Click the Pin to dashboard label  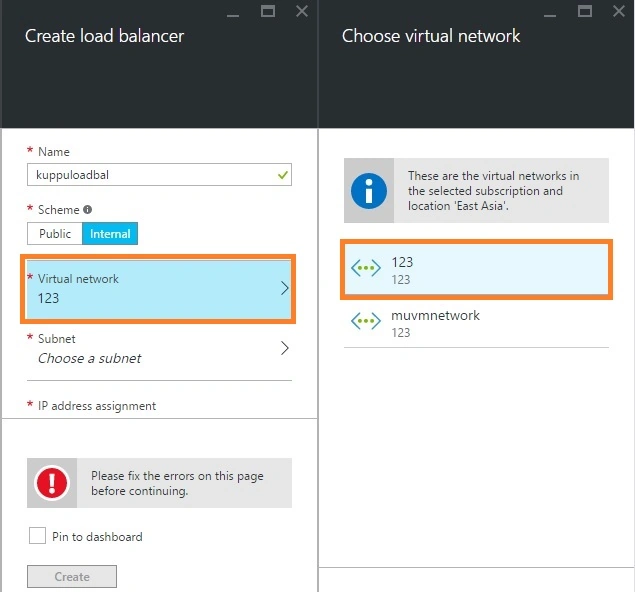click(97, 537)
